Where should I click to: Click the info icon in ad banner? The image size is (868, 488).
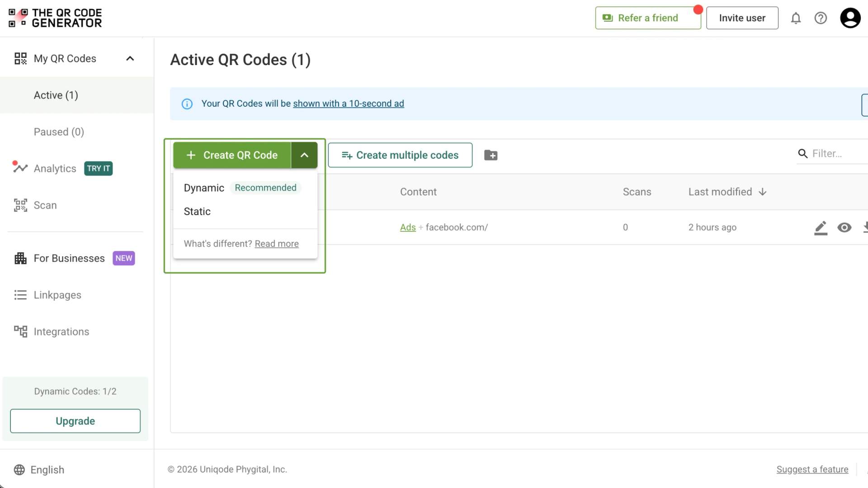click(187, 104)
